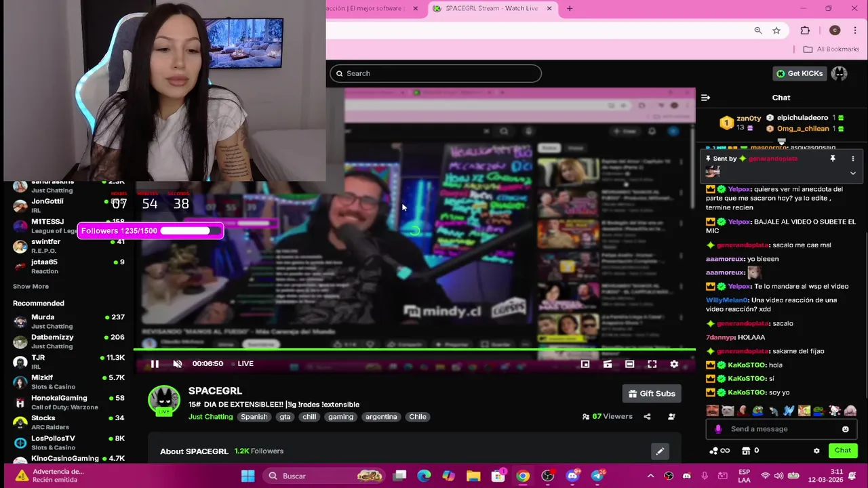Click the Get KICKs button

[800, 73]
